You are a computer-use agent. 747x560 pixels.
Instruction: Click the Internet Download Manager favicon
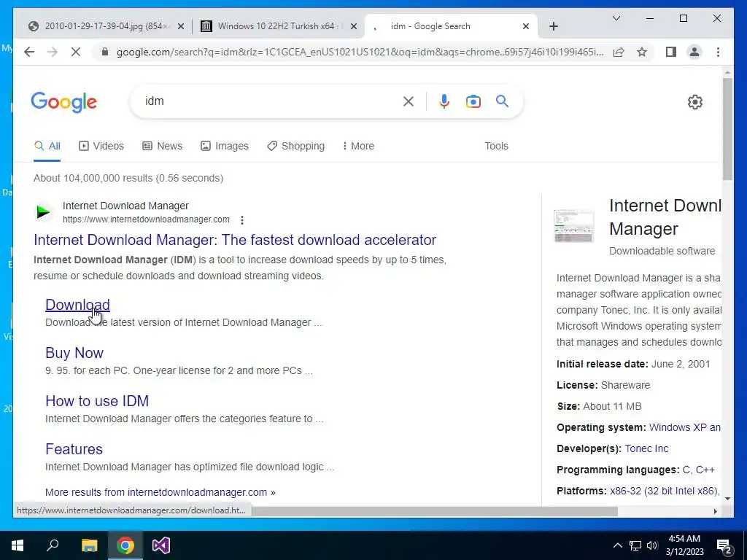coord(43,211)
